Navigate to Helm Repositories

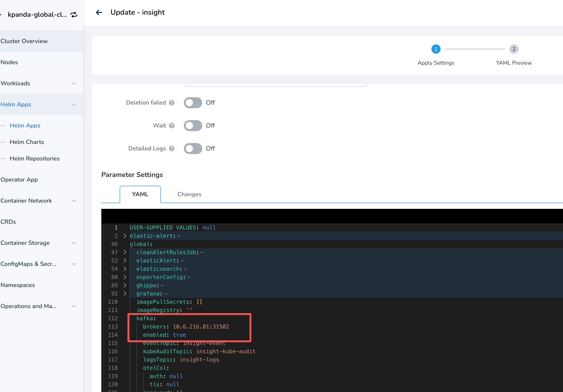coord(35,158)
